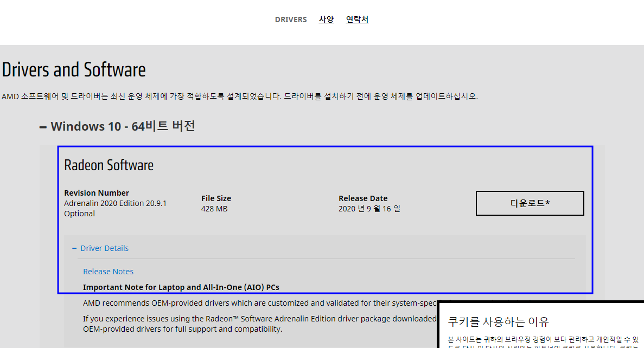Click the Revision Number label
Screen dimensions: 644x348
pos(97,193)
